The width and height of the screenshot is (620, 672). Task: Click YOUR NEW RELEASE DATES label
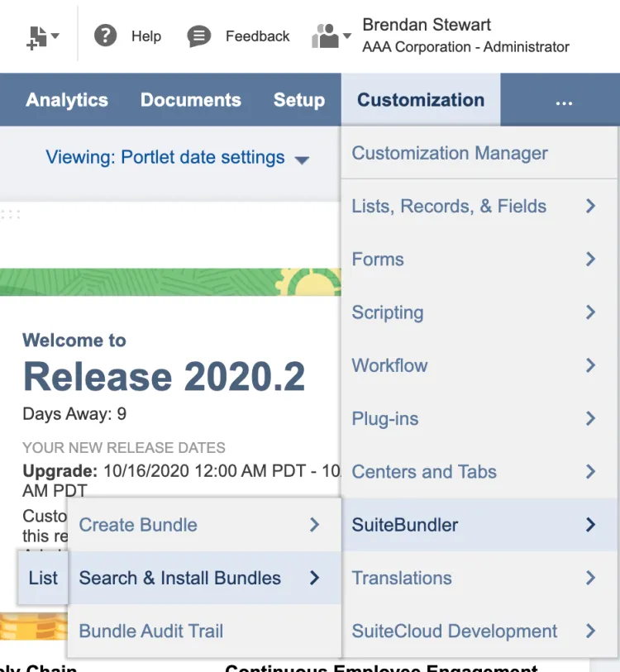point(124,448)
